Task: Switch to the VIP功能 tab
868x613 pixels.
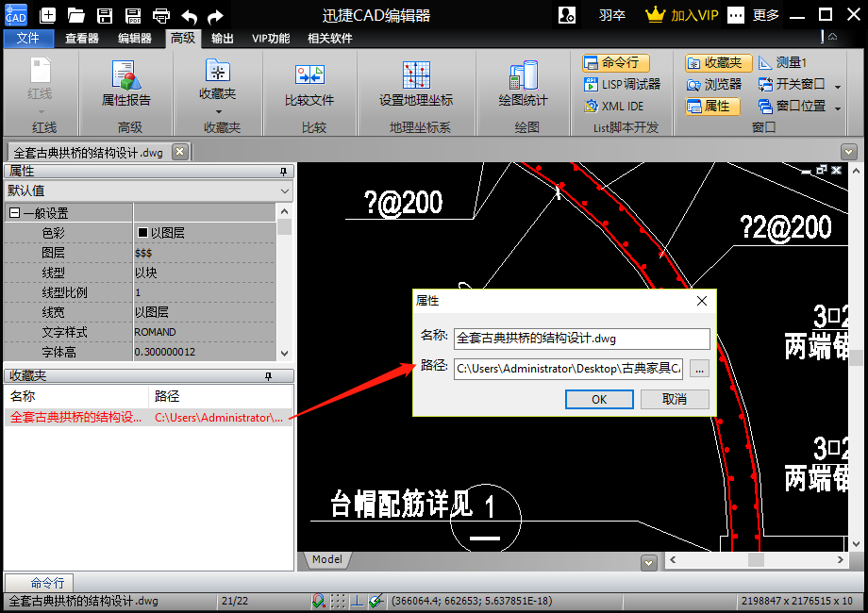Action: tap(271, 38)
